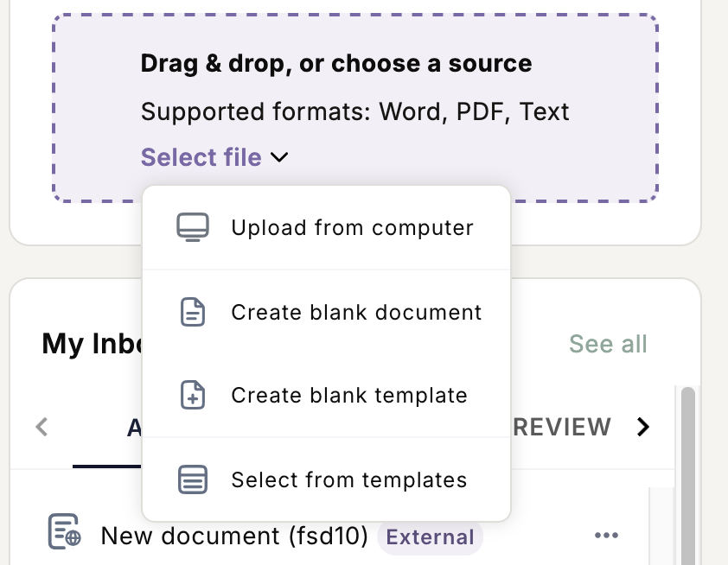Collapse the Select file dropdown chevron

tap(279, 157)
